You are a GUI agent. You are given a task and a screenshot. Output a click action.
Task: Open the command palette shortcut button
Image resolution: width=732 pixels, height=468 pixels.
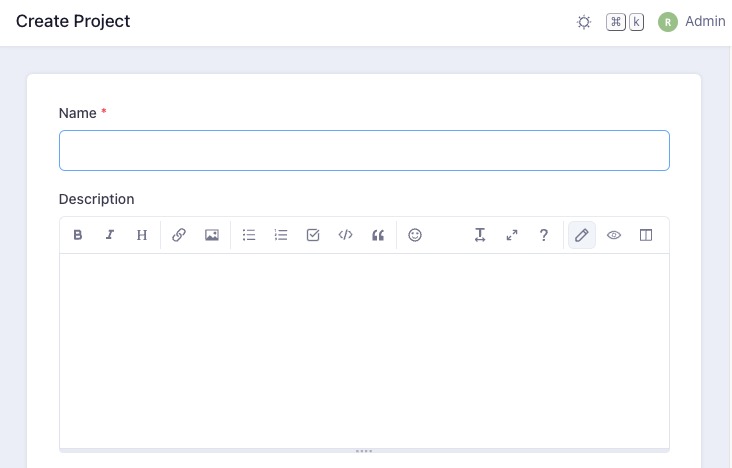click(625, 22)
